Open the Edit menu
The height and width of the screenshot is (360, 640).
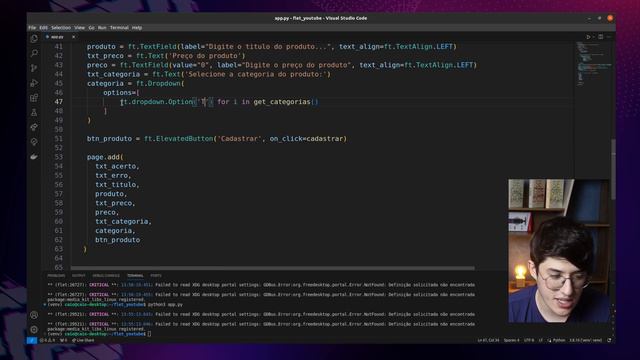(44, 28)
